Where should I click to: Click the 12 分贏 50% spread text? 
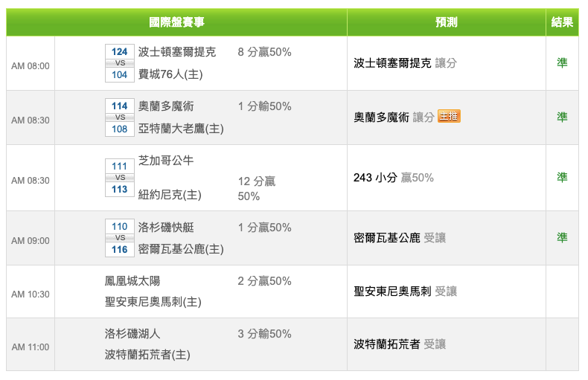tap(257, 188)
